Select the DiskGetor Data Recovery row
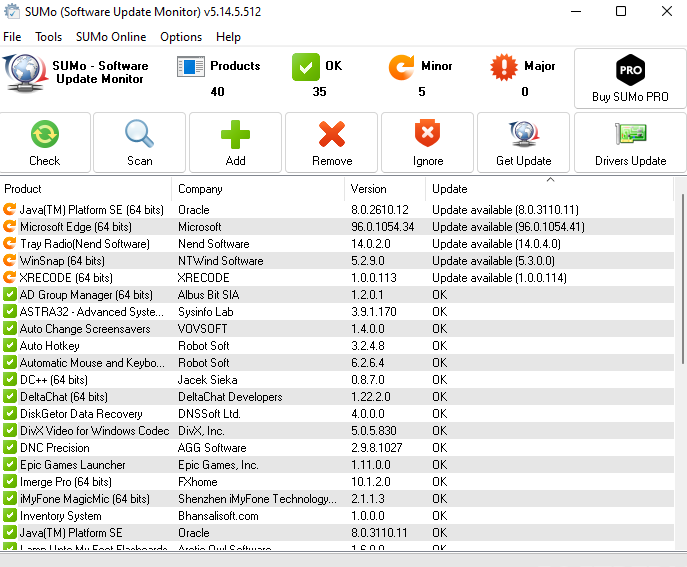The image size is (687, 567). [337, 414]
